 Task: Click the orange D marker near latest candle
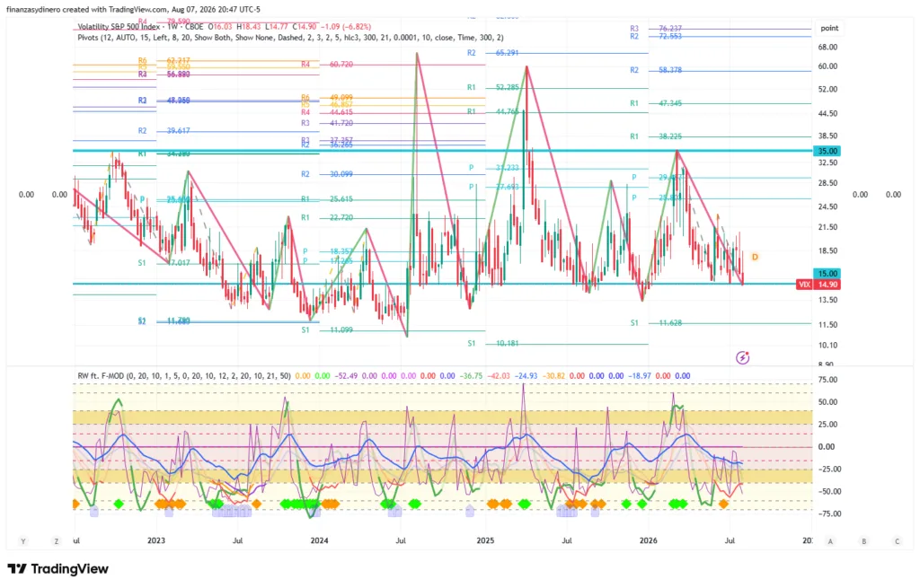pos(755,257)
